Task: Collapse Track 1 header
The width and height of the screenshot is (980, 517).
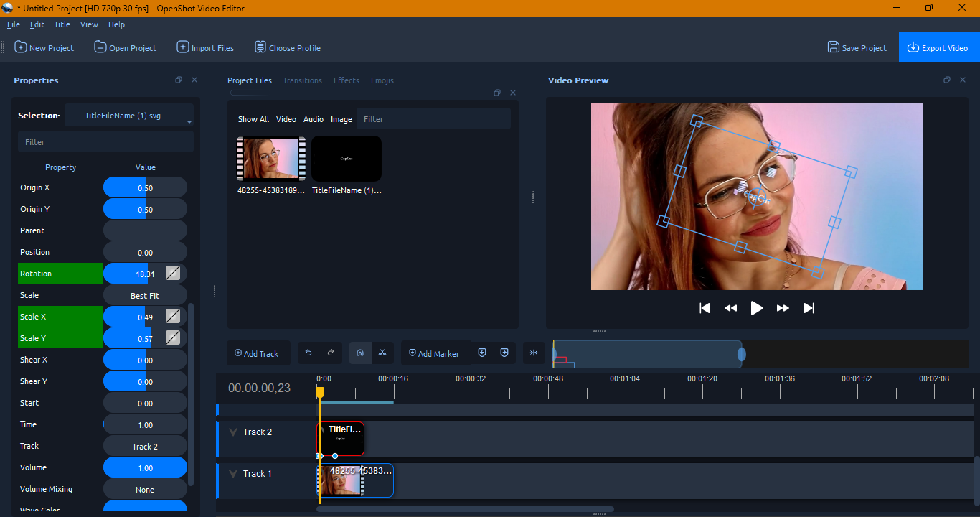Action: tap(232, 473)
